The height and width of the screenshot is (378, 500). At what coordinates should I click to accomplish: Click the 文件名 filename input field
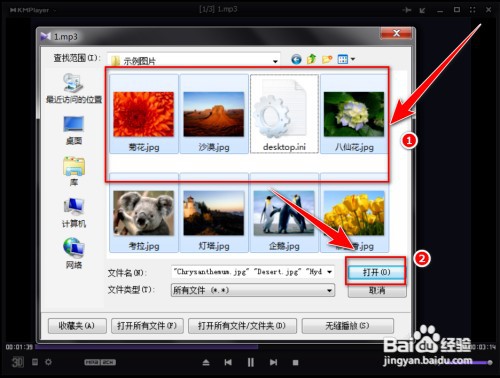pos(248,272)
